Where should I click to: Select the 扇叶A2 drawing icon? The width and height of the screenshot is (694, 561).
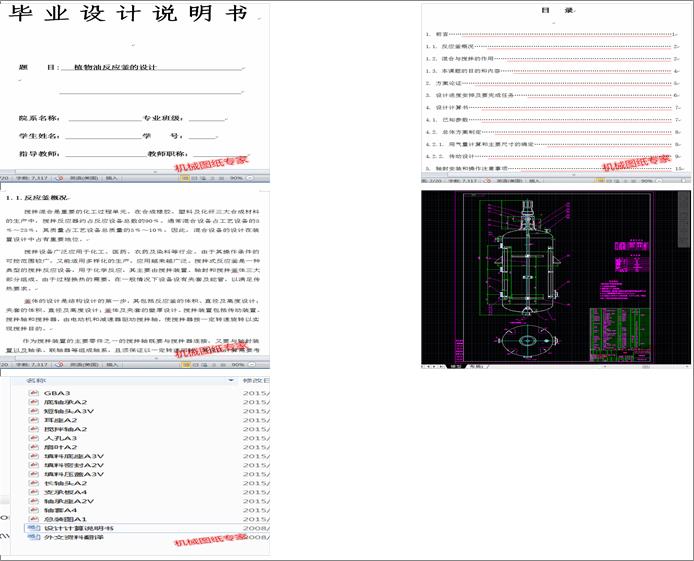pyautogui.click(x=33, y=447)
